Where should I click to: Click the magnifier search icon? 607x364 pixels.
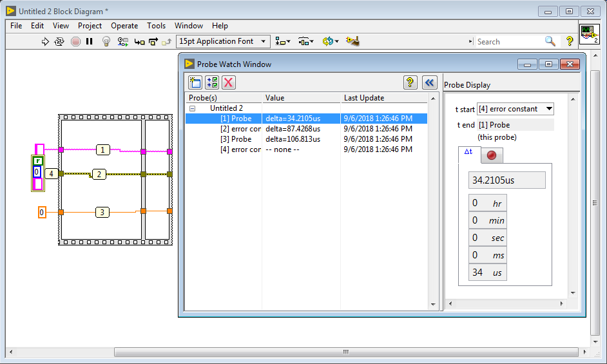click(x=550, y=41)
